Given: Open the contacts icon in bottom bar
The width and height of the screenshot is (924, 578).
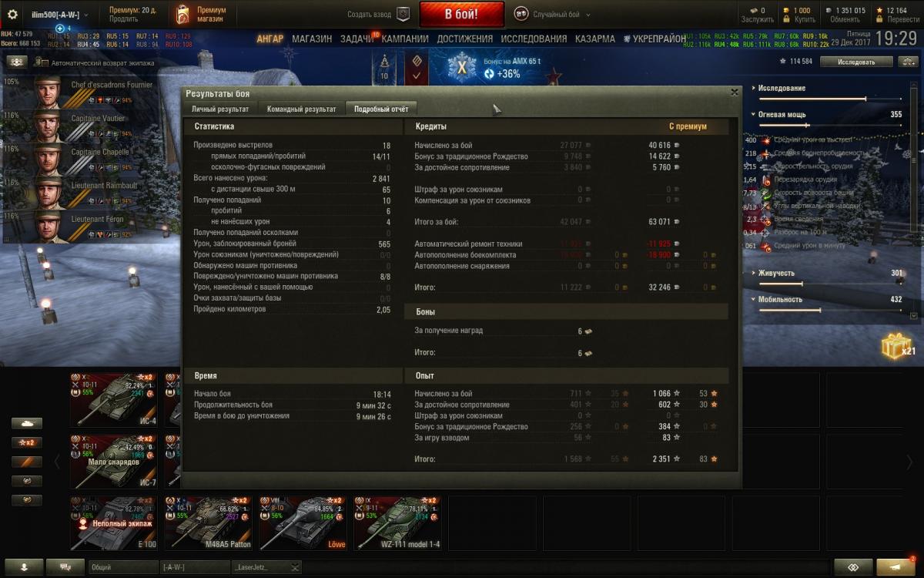Looking at the screenshot, I should coord(26,566).
